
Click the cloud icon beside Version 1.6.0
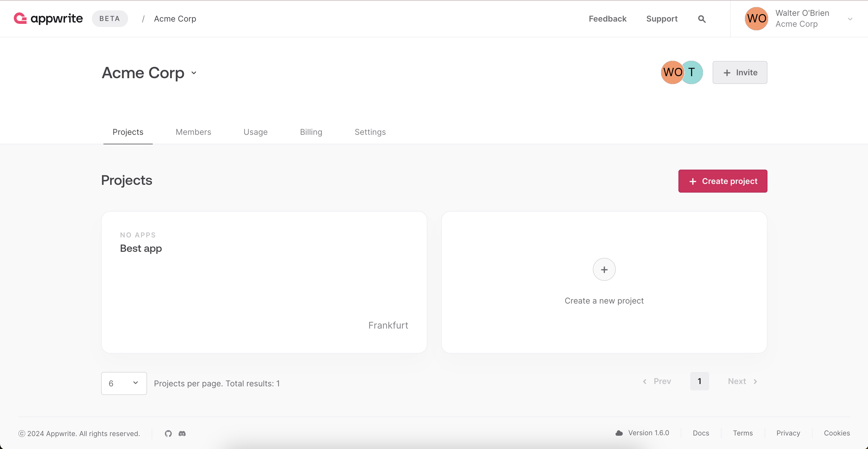coord(619,433)
